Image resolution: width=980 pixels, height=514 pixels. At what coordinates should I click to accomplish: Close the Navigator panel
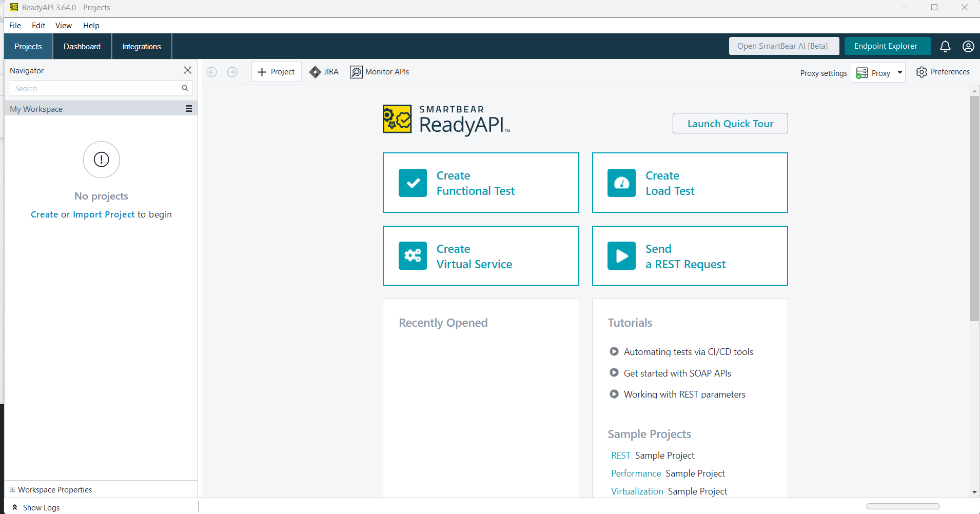188,70
